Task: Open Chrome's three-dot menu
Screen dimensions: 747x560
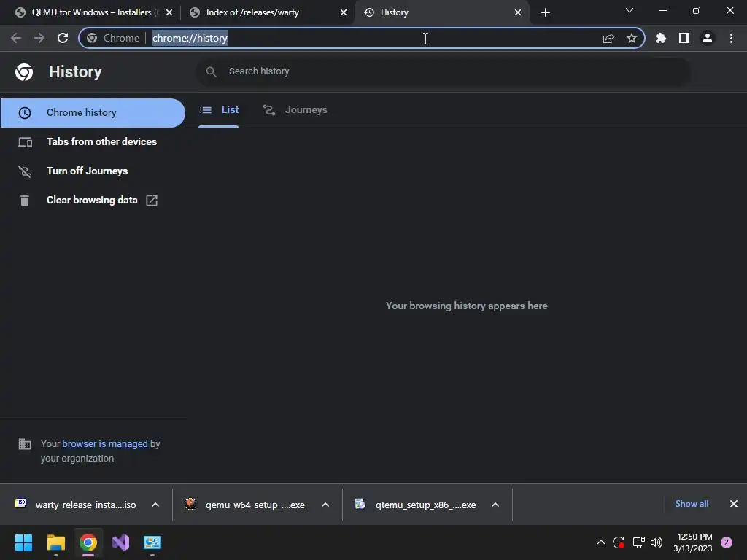Action: tap(731, 38)
